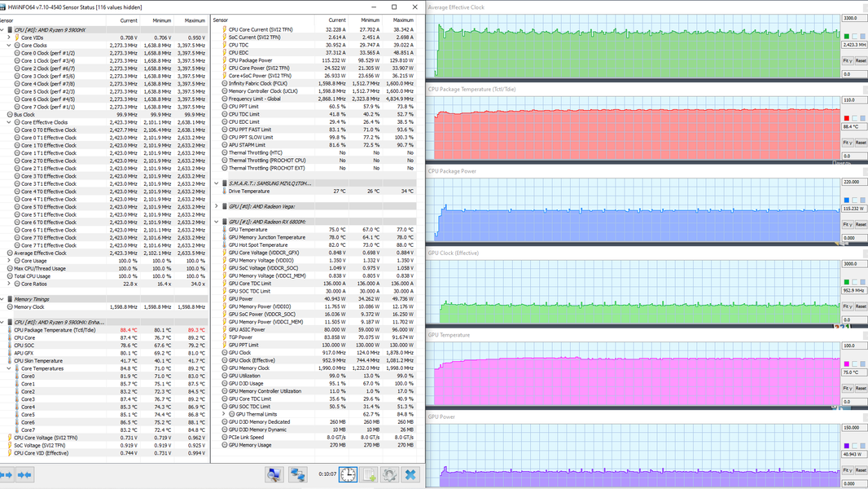Image resolution: width=868 pixels, height=489 pixels.
Task: Click Fit y in Average Effective Clock graph
Action: [x=847, y=60]
